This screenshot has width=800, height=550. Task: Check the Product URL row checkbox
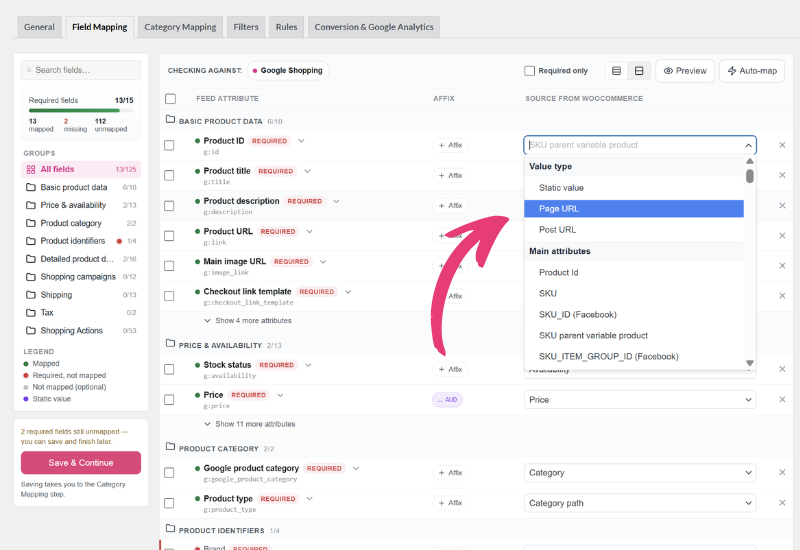(169, 236)
